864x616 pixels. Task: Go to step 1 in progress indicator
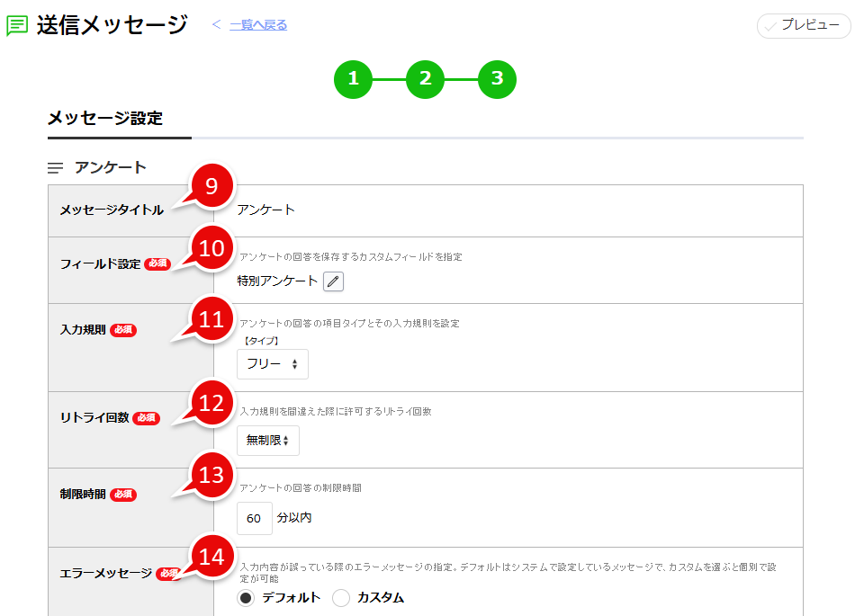[x=353, y=79]
